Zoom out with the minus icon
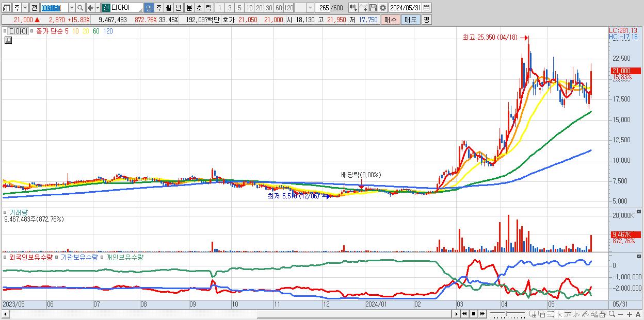This screenshot has height=320, width=644. click(x=621, y=314)
